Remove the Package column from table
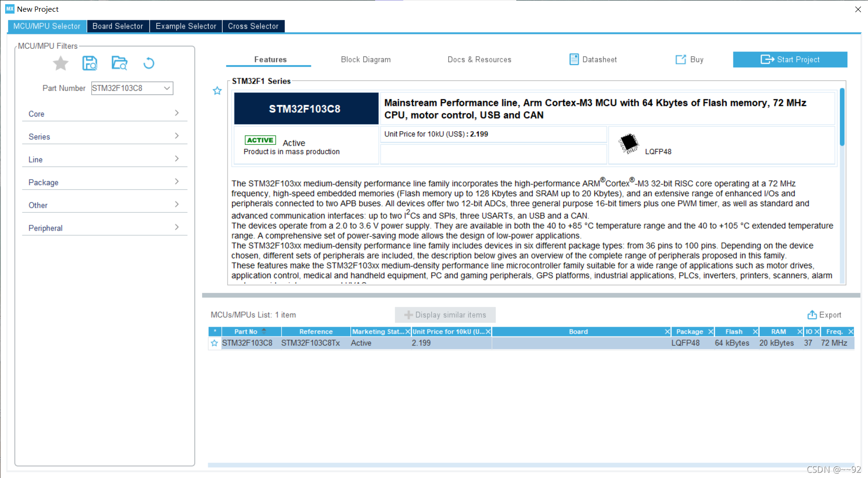The image size is (868, 478). 710,332
